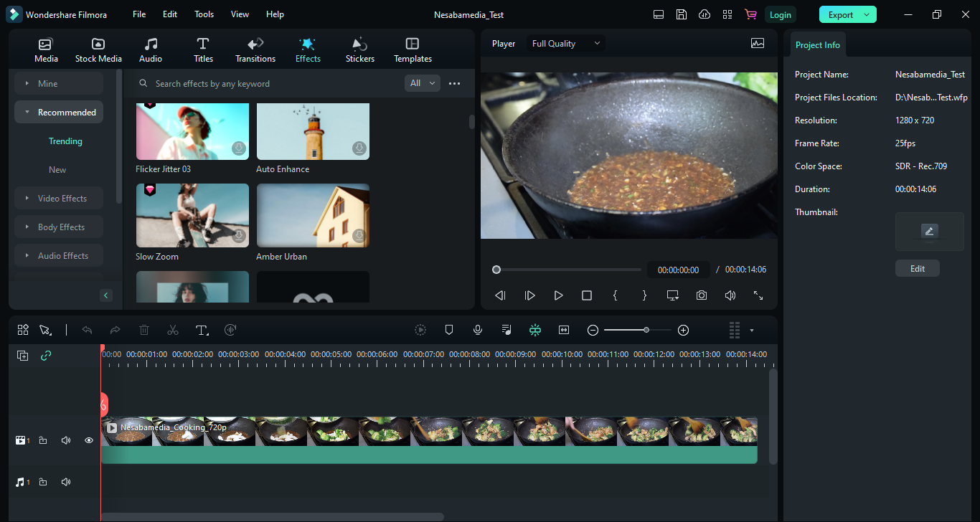Image resolution: width=980 pixels, height=522 pixels.
Task: Open the Stickers panel
Action: click(x=359, y=50)
